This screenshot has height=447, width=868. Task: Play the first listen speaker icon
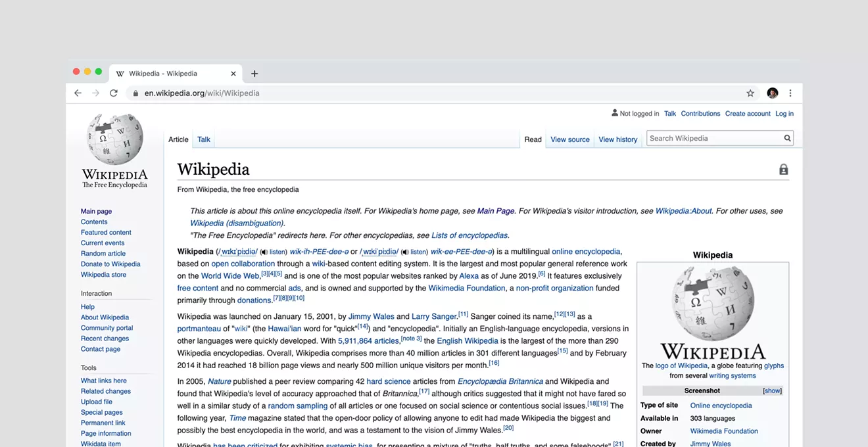click(264, 252)
